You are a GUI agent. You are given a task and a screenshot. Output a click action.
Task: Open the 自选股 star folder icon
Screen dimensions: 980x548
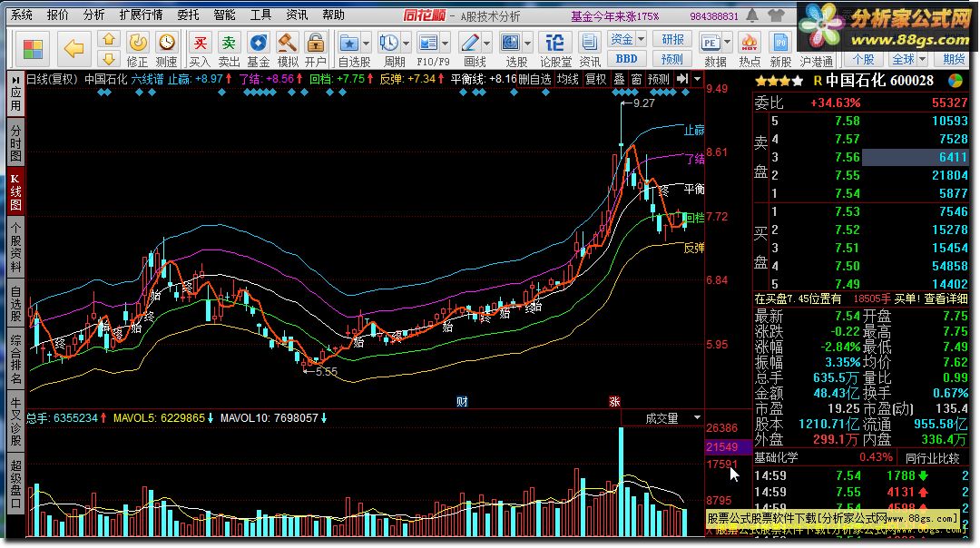(348, 43)
